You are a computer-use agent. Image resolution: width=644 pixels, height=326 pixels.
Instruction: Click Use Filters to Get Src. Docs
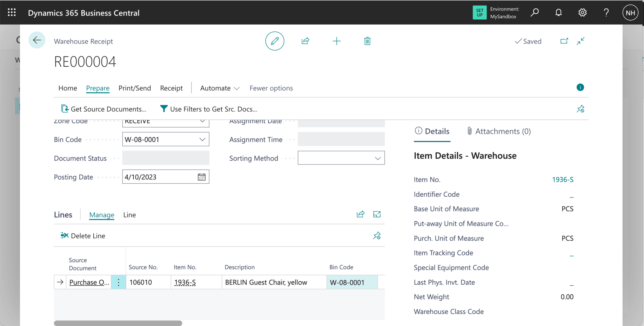click(208, 109)
